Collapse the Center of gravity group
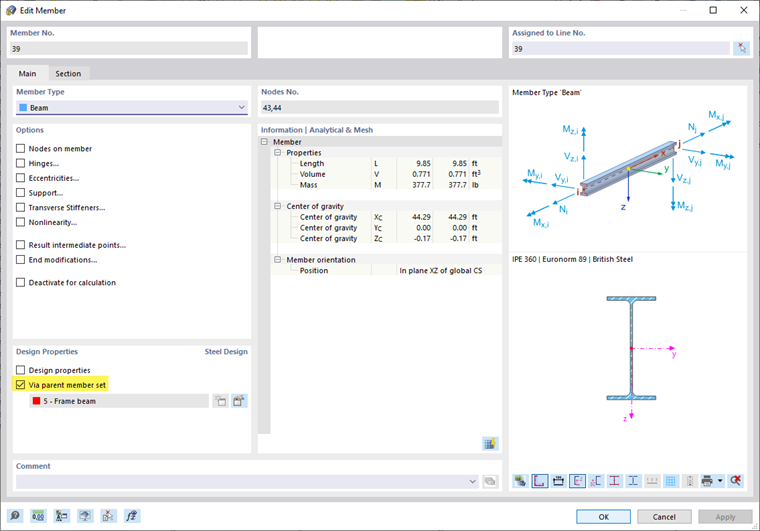The height and width of the screenshot is (531, 760). (278, 206)
